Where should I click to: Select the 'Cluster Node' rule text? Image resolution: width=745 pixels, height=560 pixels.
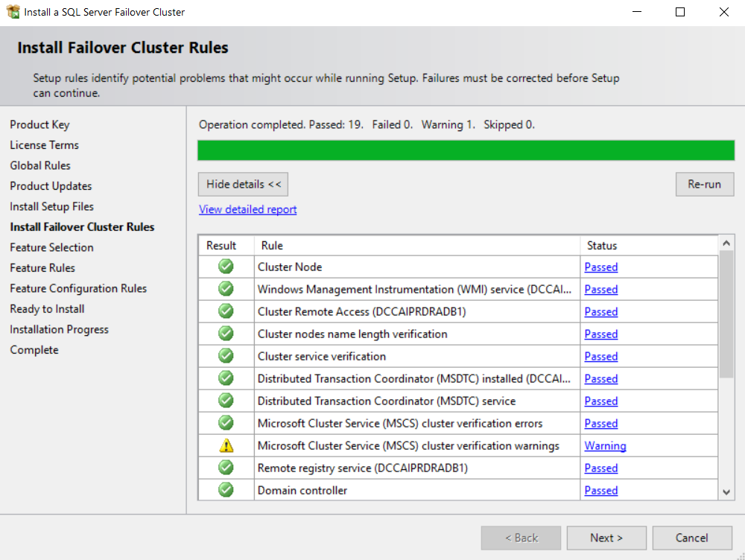tap(290, 267)
